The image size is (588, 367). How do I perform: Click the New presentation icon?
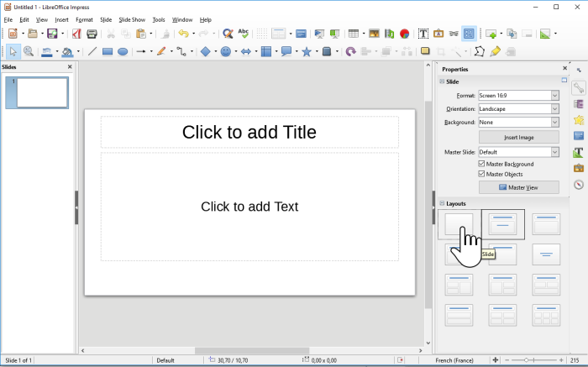(x=13, y=34)
